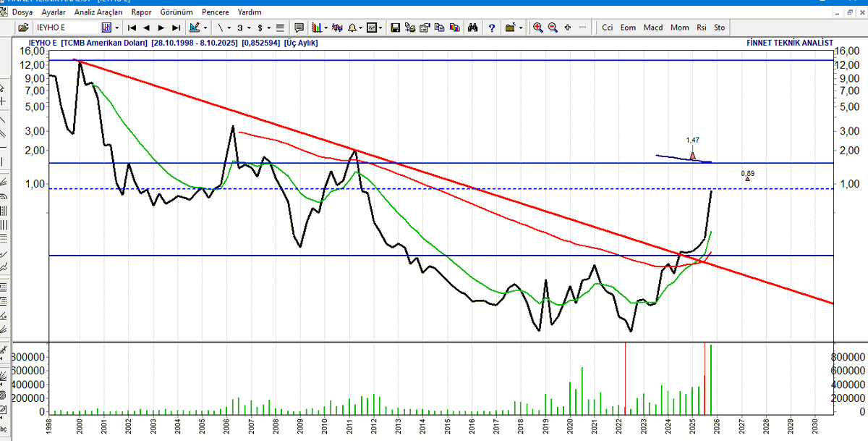Click the IEYHO E symbol input field
The image size is (868, 441).
(67, 28)
